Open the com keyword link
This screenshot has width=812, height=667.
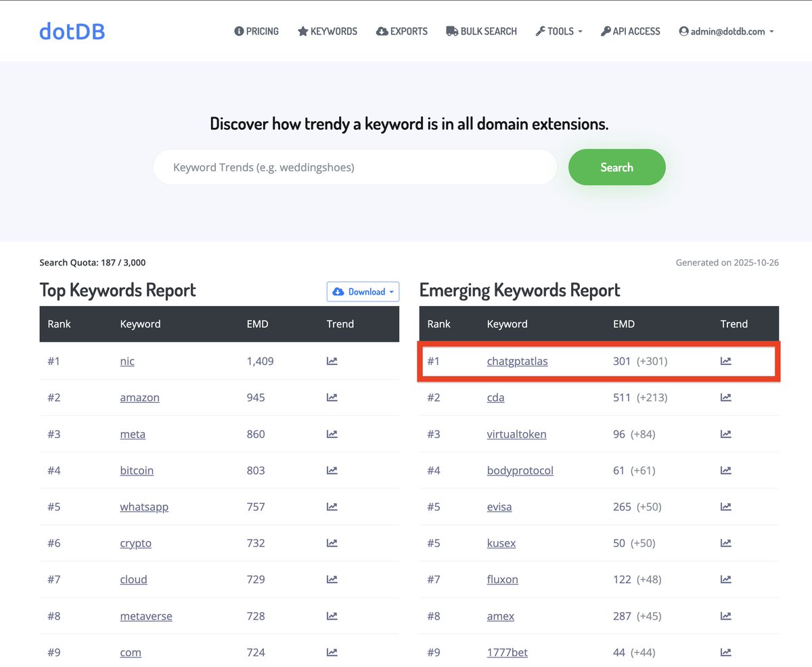pos(131,653)
